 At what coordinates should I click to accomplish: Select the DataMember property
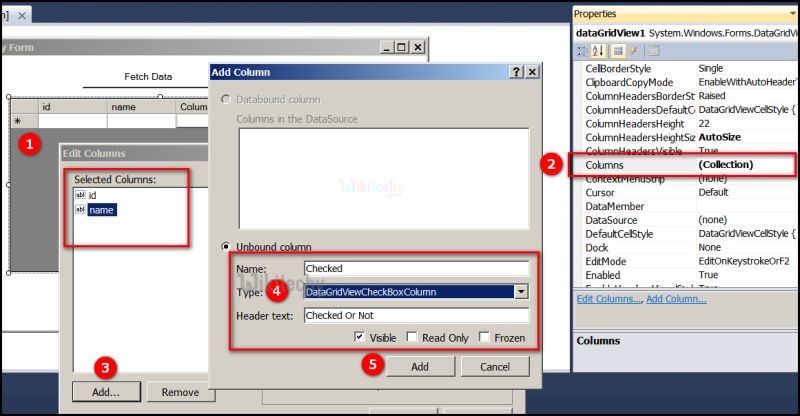[615, 206]
